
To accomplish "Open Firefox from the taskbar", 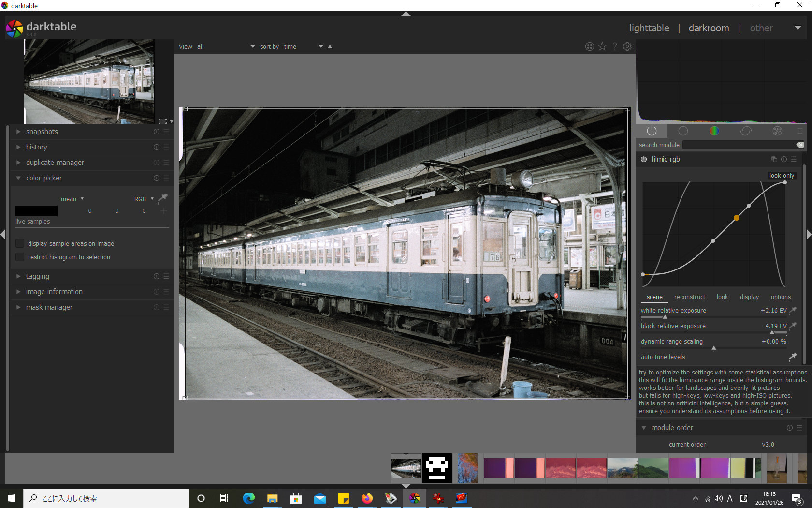I will pos(367,498).
